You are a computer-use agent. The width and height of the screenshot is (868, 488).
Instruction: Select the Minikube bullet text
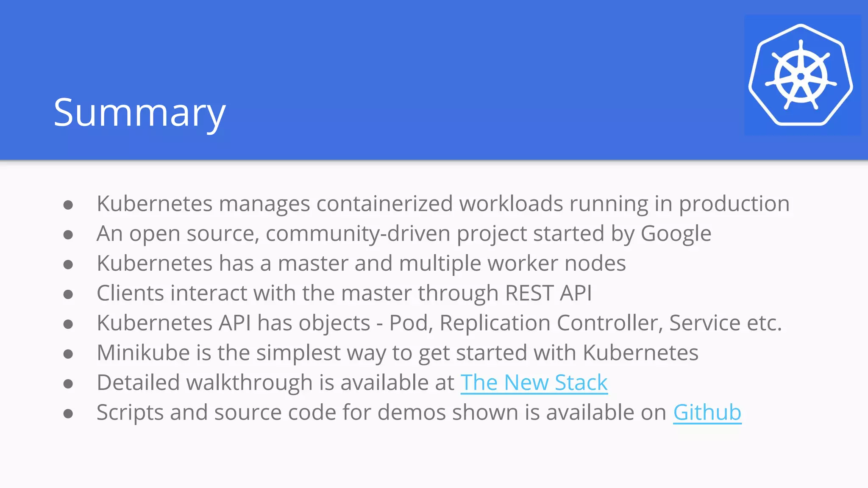point(397,353)
